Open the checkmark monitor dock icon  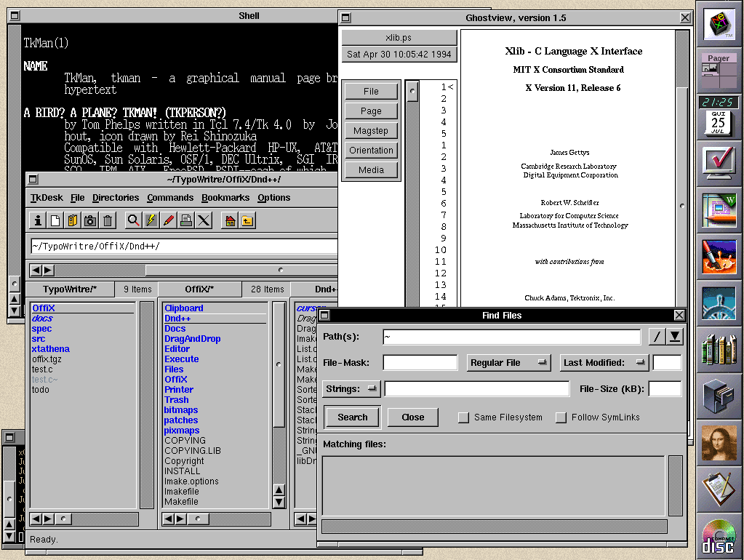click(x=719, y=163)
